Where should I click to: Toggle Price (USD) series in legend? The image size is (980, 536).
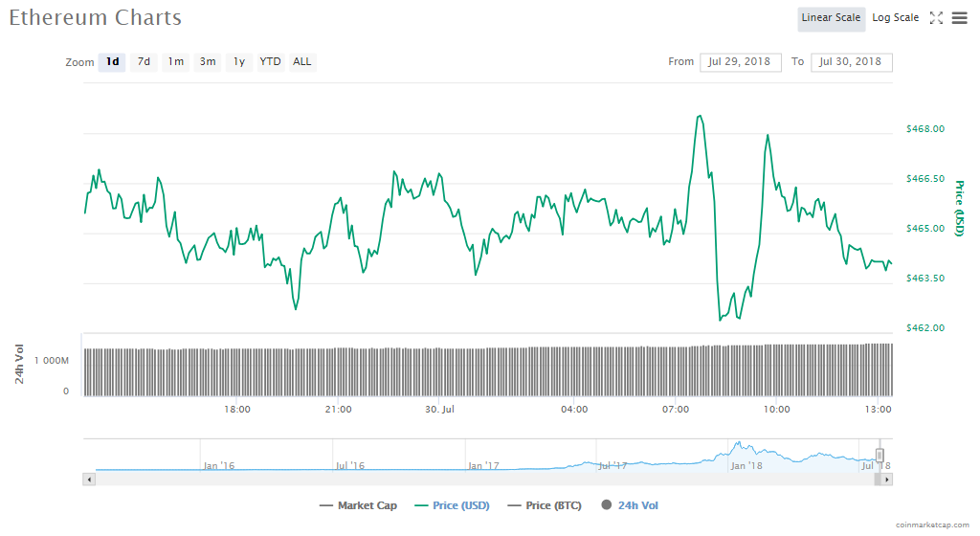(454, 505)
